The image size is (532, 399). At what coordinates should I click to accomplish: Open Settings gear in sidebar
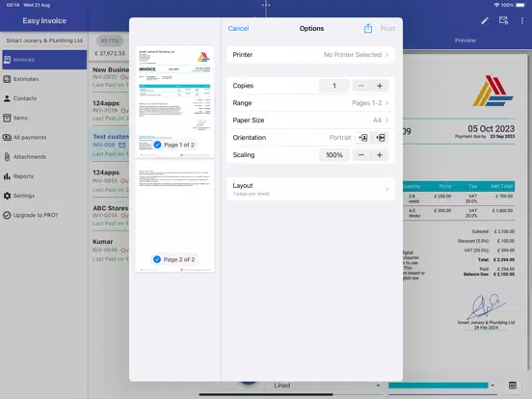7,196
